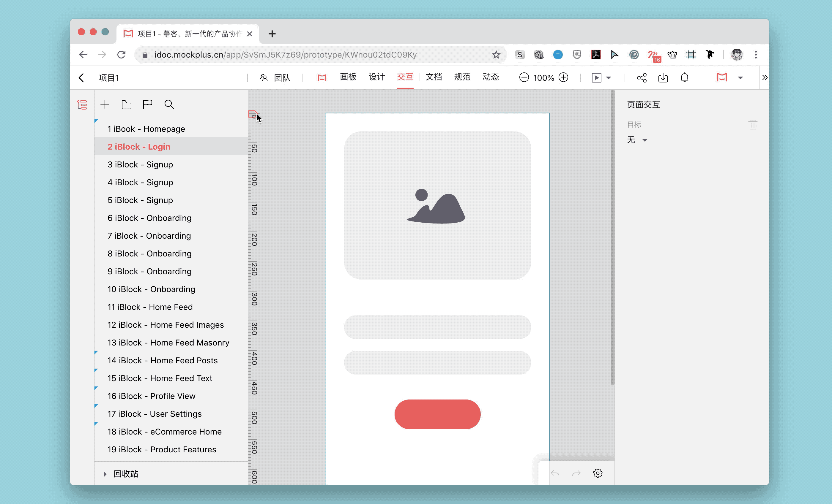This screenshot has width=832, height=504.
Task: Select page 11 iBlock - Home Feed
Action: pyautogui.click(x=150, y=307)
